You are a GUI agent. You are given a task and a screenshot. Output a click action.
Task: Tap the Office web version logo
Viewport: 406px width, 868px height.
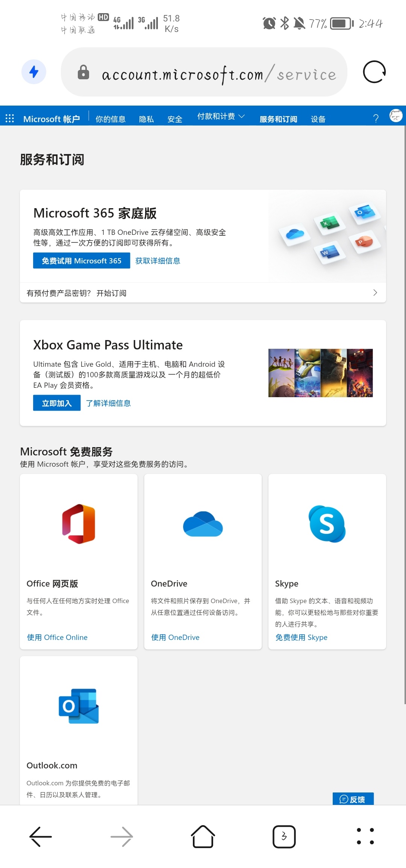tap(79, 524)
